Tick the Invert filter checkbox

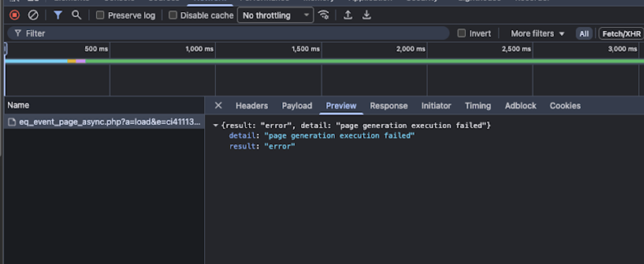point(462,33)
